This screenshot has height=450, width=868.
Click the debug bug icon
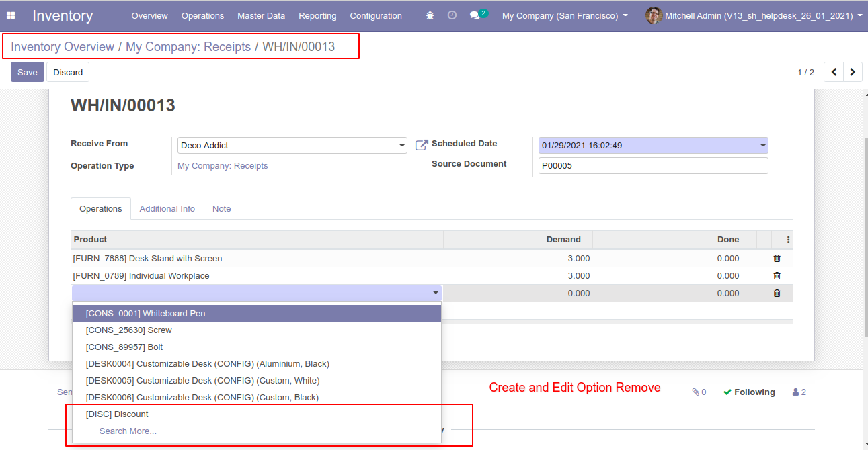tap(430, 15)
